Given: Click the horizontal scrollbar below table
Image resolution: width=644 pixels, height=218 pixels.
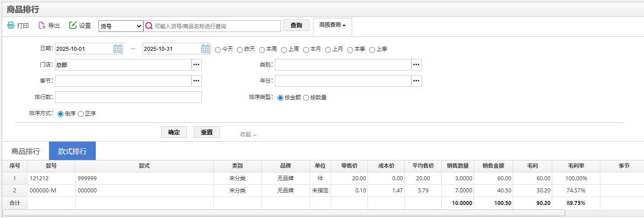Looking at the screenshot, I should pos(283,213).
